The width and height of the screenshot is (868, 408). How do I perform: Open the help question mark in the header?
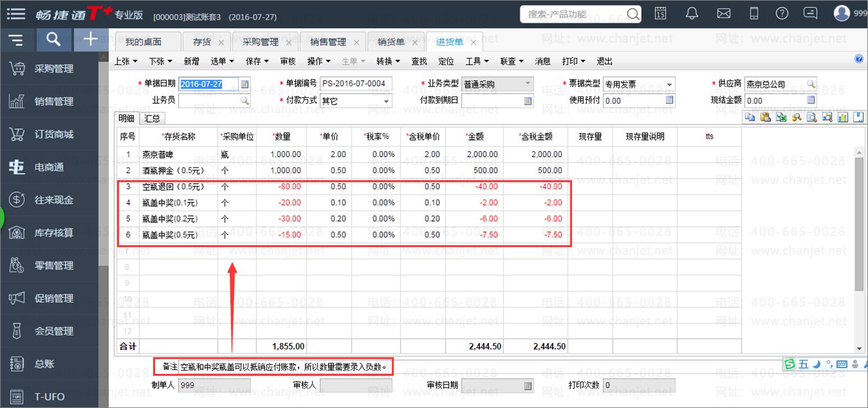[x=781, y=13]
